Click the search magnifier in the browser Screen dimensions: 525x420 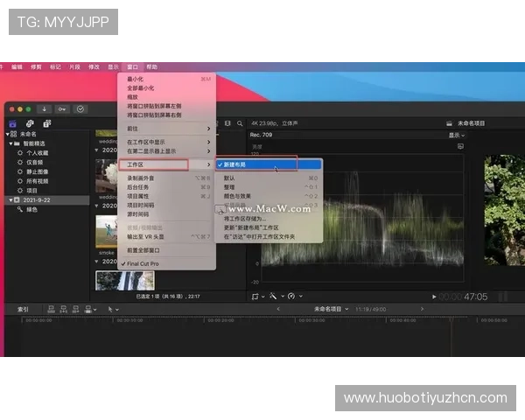(240, 123)
